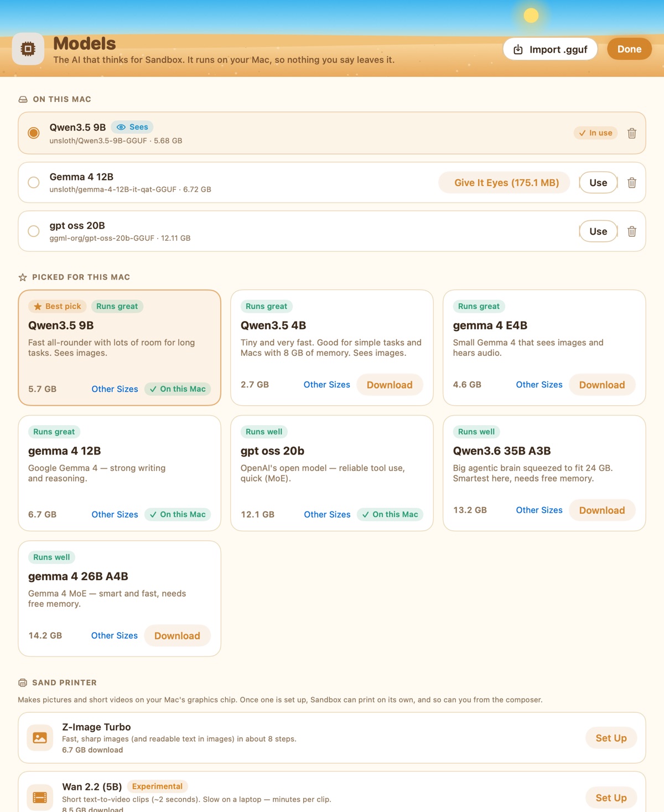The image size is (664, 812).
Task: Open Other Sizes for gemma 4 26B A4B
Action: click(x=115, y=636)
